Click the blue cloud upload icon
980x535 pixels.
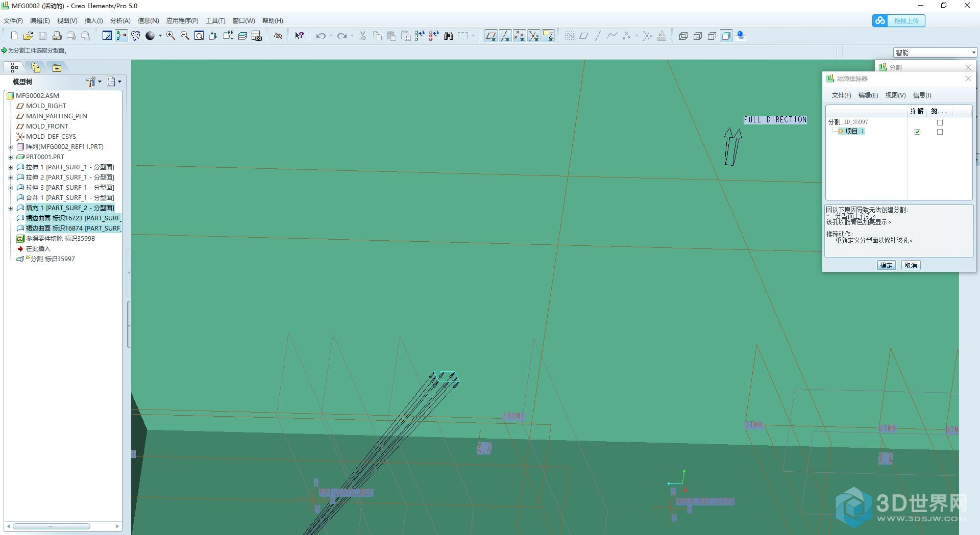coord(880,20)
